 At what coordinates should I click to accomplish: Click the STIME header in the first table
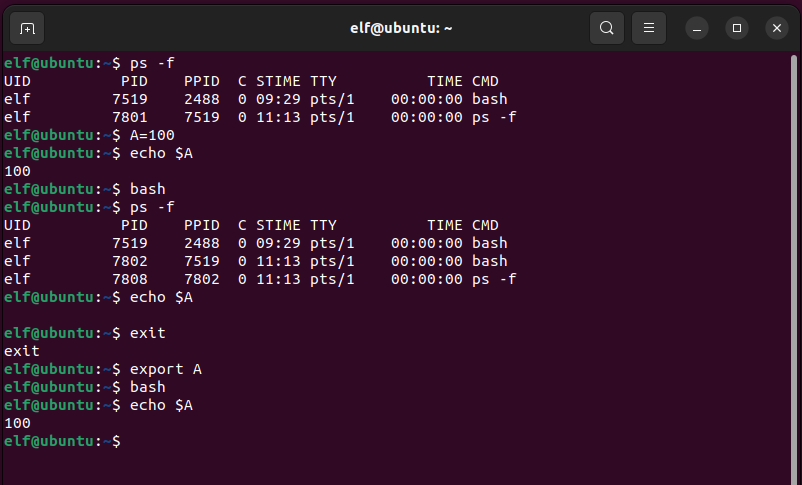[278, 81]
